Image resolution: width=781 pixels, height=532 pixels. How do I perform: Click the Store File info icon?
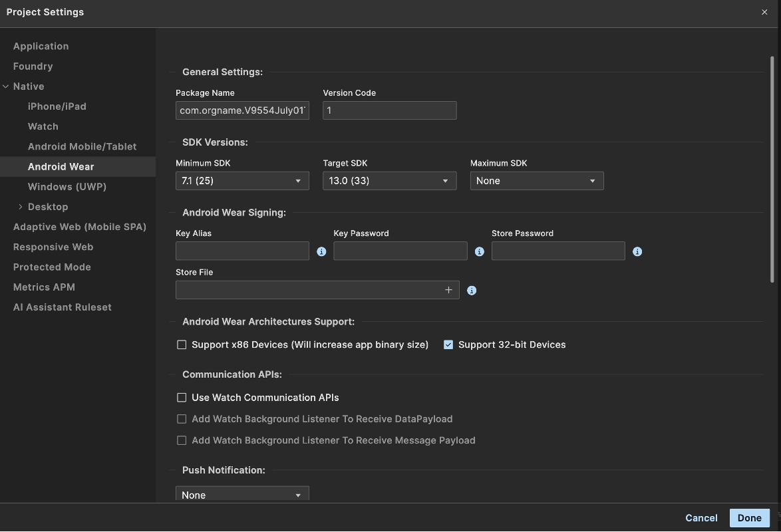(x=472, y=291)
